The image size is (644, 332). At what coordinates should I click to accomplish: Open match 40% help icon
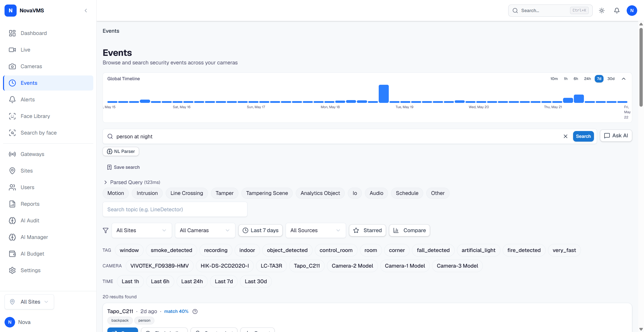click(x=195, y=311)
